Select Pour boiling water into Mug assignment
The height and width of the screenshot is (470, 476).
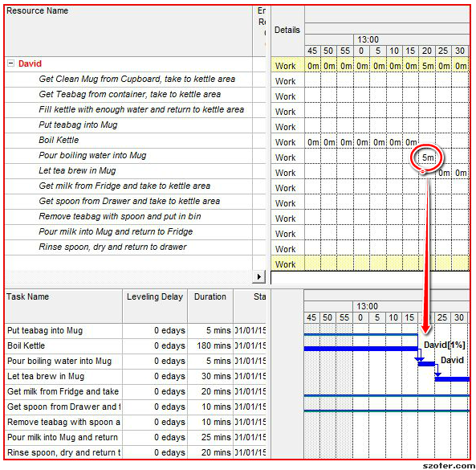coord(92,155)
